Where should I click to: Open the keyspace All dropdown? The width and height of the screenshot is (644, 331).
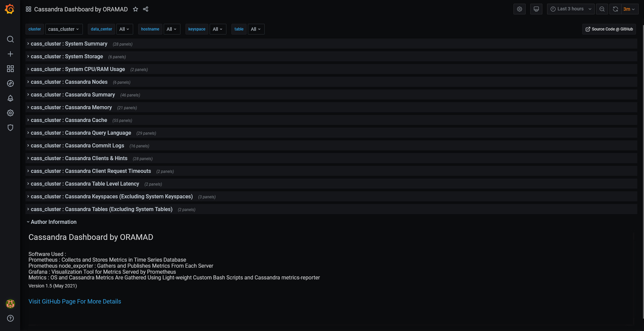click(x=218, y=29)
